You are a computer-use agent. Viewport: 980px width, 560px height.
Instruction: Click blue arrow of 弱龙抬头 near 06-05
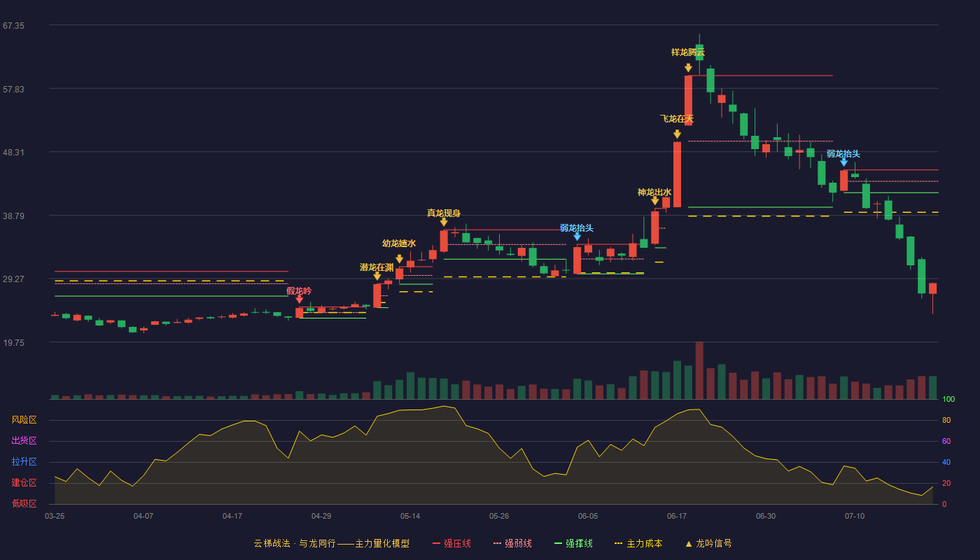pos(577,237)
